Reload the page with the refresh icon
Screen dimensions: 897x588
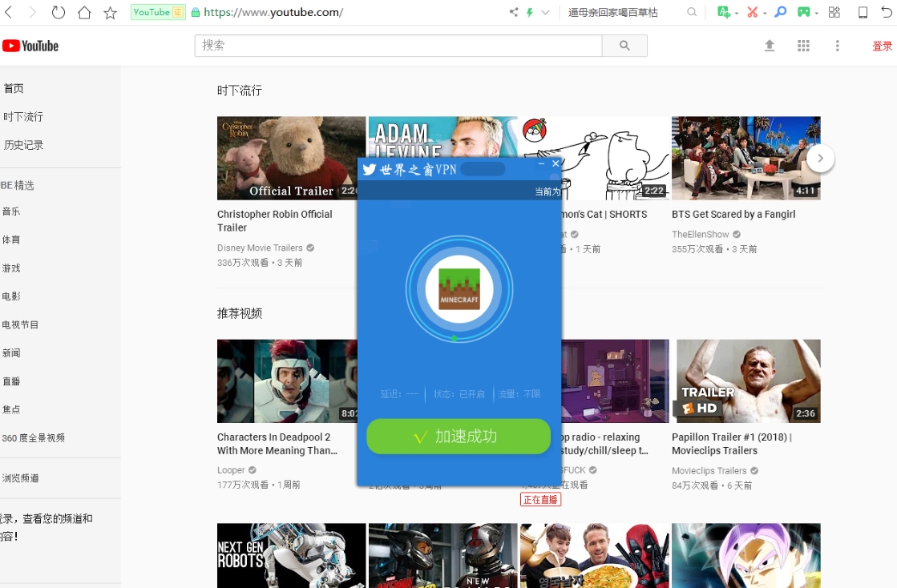pyautogui.click(x=58, y=12)
